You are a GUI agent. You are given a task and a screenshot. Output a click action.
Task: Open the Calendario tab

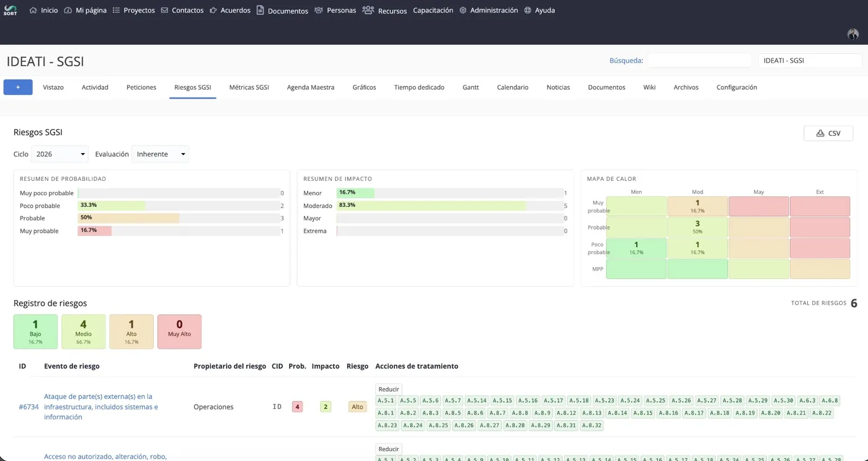click(513, 87)
